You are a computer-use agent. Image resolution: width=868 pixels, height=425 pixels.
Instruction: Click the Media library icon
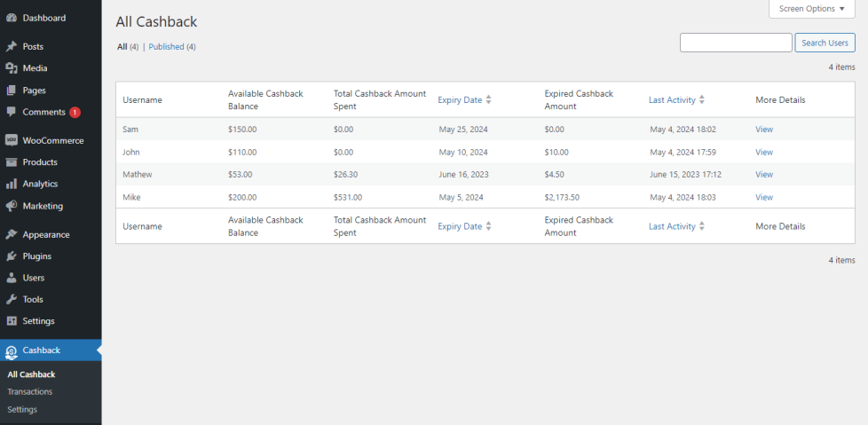(x=12, y=68)
